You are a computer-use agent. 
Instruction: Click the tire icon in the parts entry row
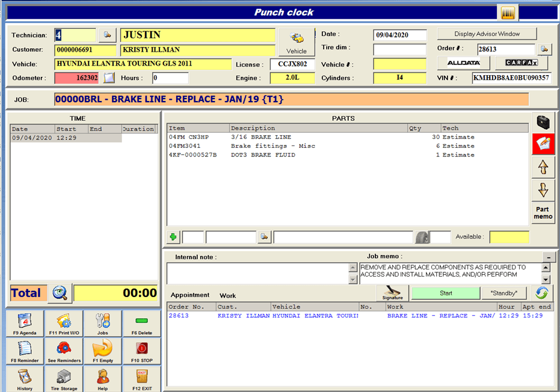(x=422, y=236)
